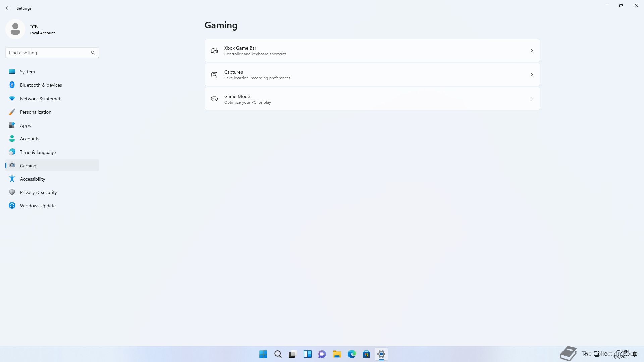The height and width of the screenshot is (362, 644).
Task: Select Personalization category
Action: (x=52, y=112)
